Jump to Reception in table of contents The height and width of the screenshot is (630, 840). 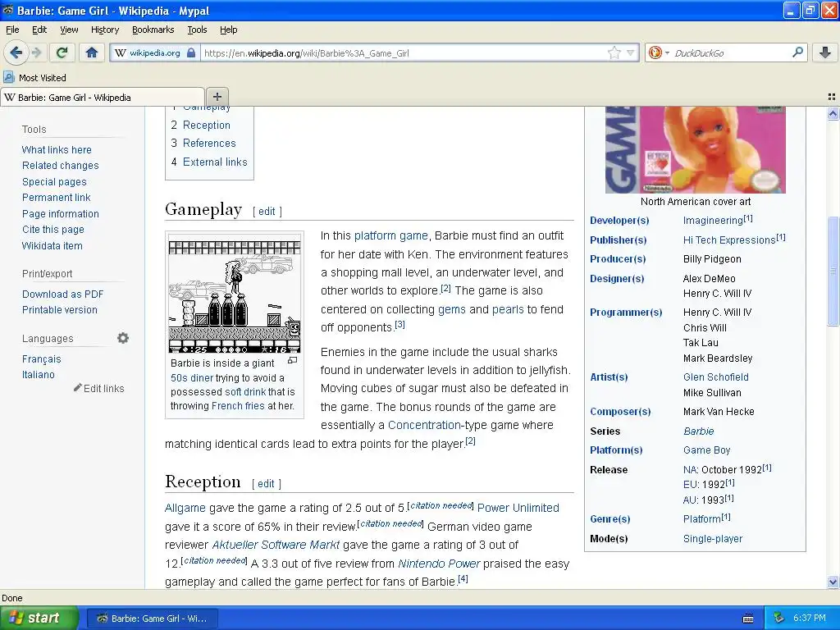[x=206, y=125]
